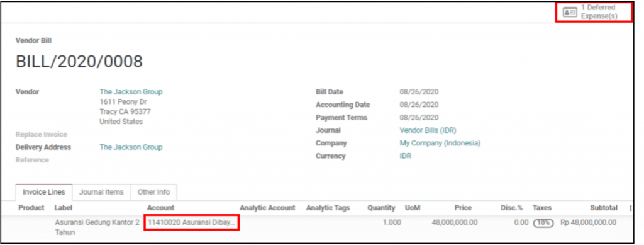Click the Analytic Account column header

point(267,208)
